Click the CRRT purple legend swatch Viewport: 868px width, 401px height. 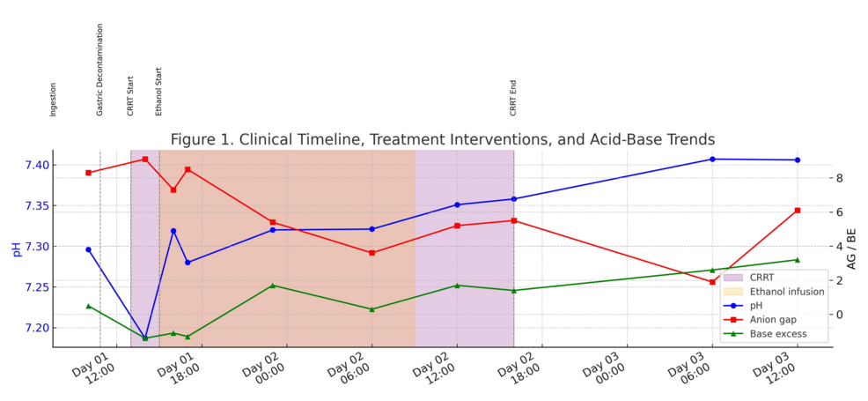click(x=733, y=278)
